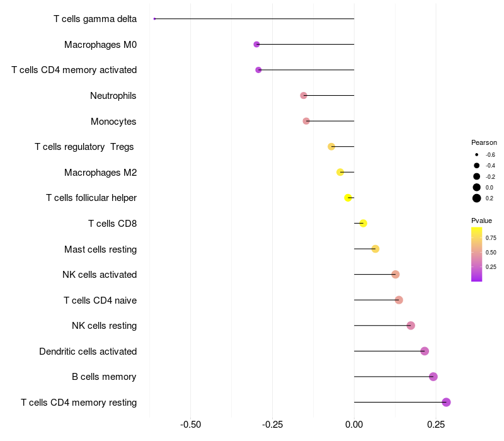The height and width of the screenshot is (441, 504).
Task: Click the T cells gamma delta data point
Action: (154, 19)
